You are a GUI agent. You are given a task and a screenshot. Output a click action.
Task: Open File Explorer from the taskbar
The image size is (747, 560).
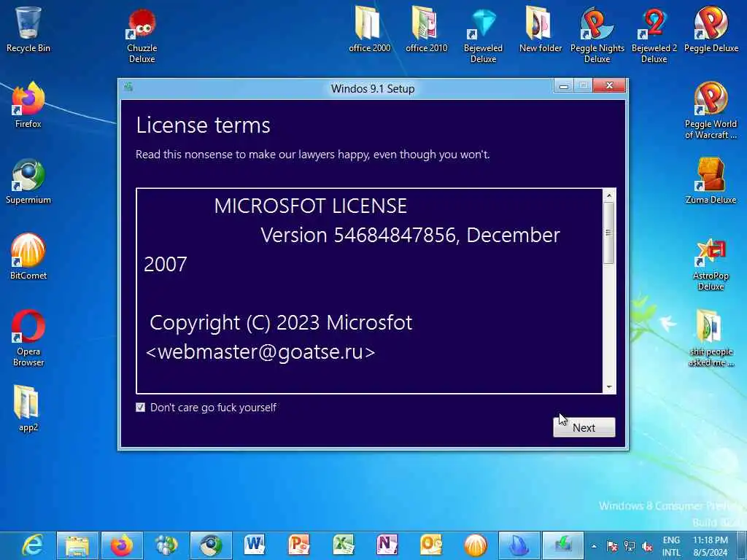tap(77, 545)
